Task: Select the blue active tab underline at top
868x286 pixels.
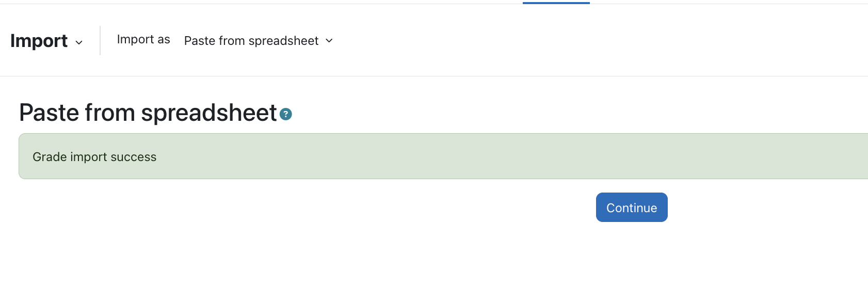Action: (556, 3)
